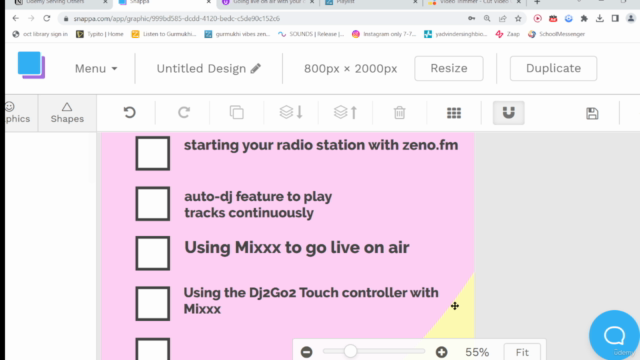
Task: Open the Zaap bookmark
Action: pos(508,34)
